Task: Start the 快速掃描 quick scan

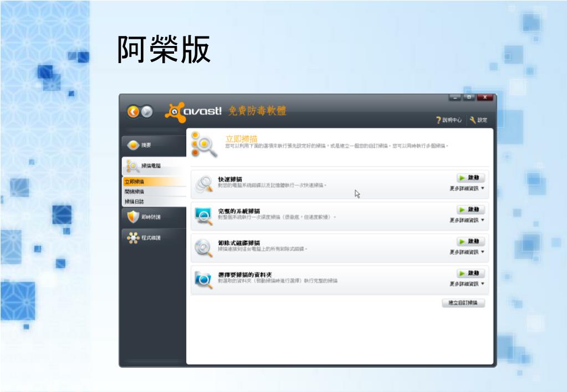Action: [x=471, y=178]
